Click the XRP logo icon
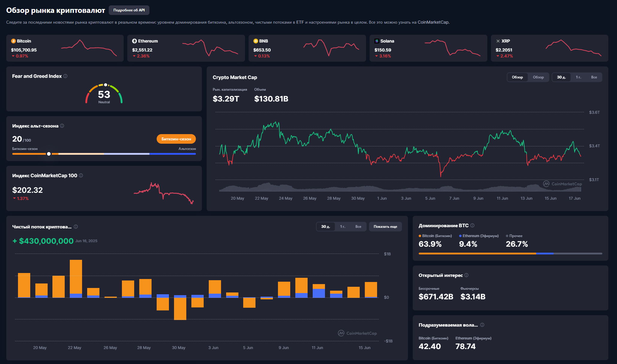The height and width of the screenshot is (364, 617). click(x=498, y=41)
